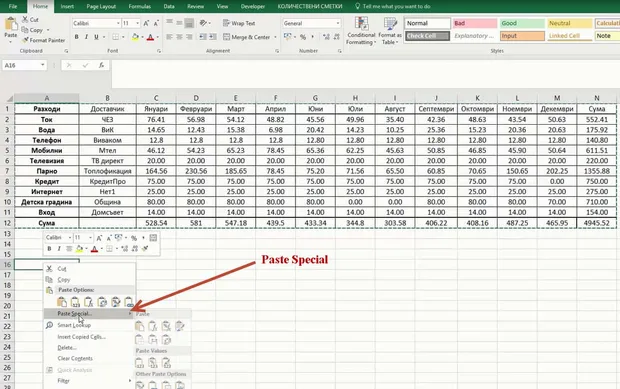Open Format as Table gallery
The width and height of the screenshot is (620, 389).
coord(390,31)
